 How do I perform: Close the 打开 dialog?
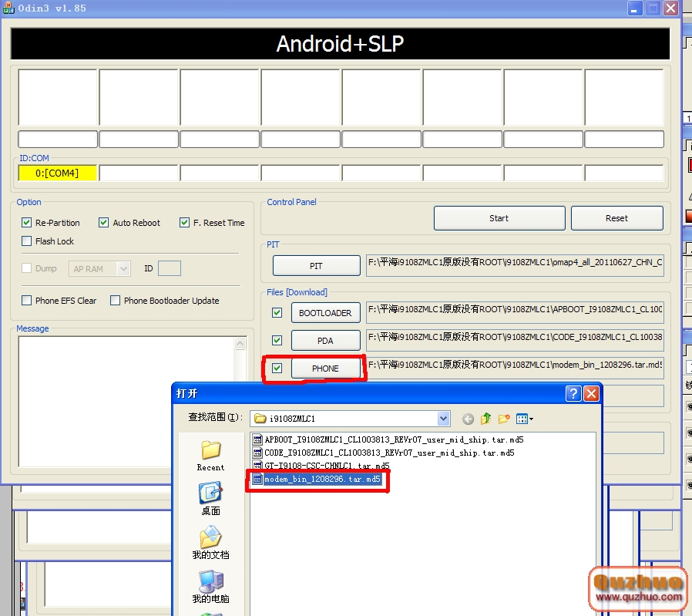(x=591, y=393)
